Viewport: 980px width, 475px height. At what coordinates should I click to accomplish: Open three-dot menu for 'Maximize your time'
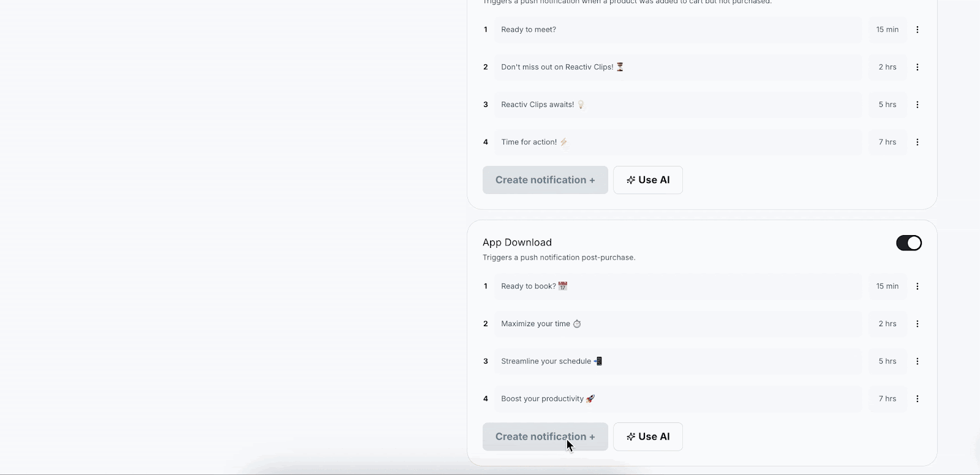coord(917,324)
